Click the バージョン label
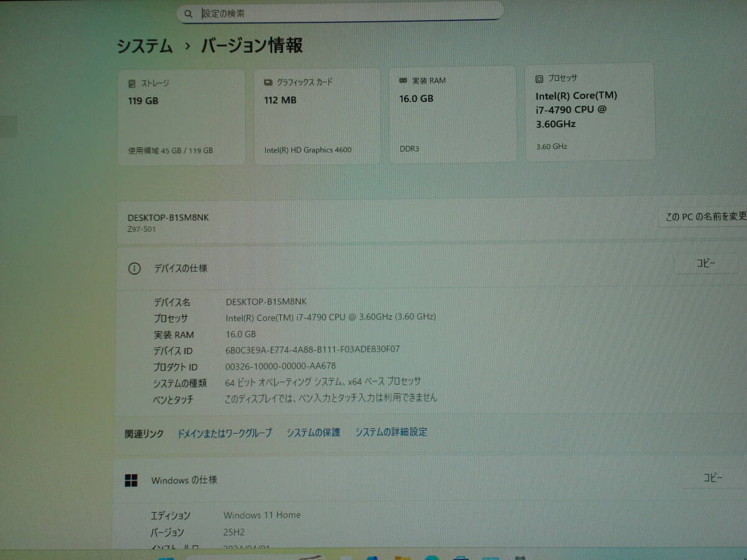The width and height of the screenshot is (747, 560). pyautogui.click(x=167, y=533)
